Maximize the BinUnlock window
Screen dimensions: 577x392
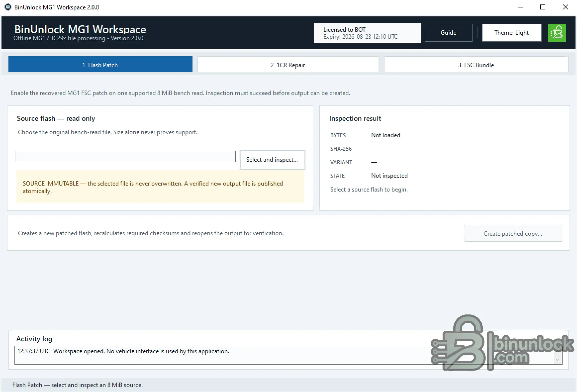click(x=543, y=7)
